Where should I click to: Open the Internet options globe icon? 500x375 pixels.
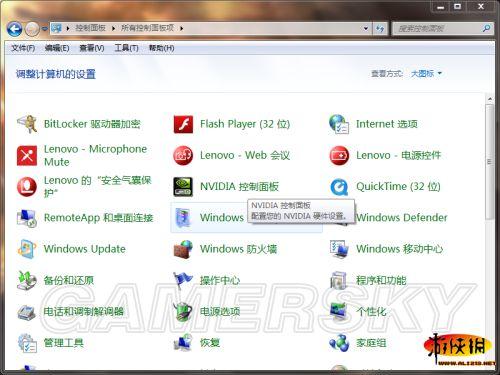(339, 124)
